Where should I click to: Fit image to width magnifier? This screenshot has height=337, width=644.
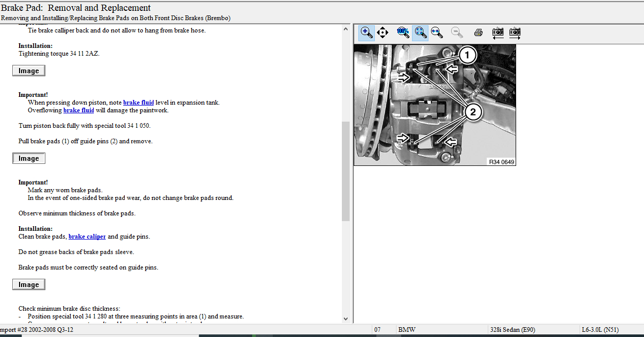[x=437, y=32]
